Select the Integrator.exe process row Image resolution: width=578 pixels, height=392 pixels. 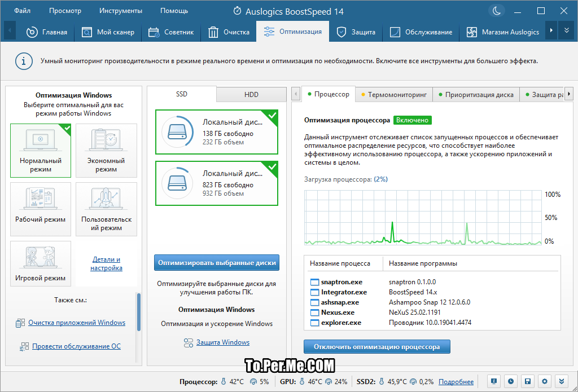coord(432,292)
